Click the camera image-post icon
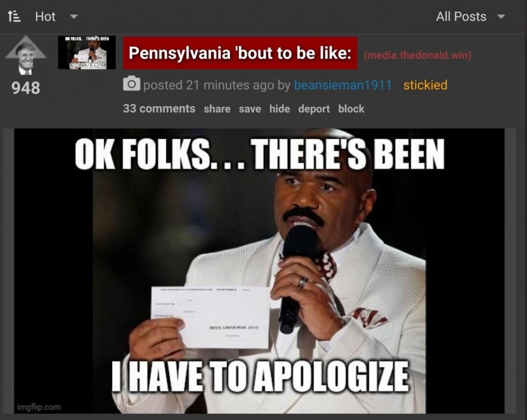This screenshot has height=420, width=527. point(131,84)
